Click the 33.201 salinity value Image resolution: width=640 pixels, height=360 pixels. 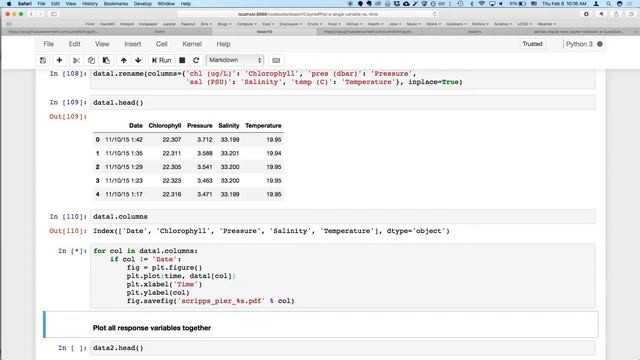[230, 153]
